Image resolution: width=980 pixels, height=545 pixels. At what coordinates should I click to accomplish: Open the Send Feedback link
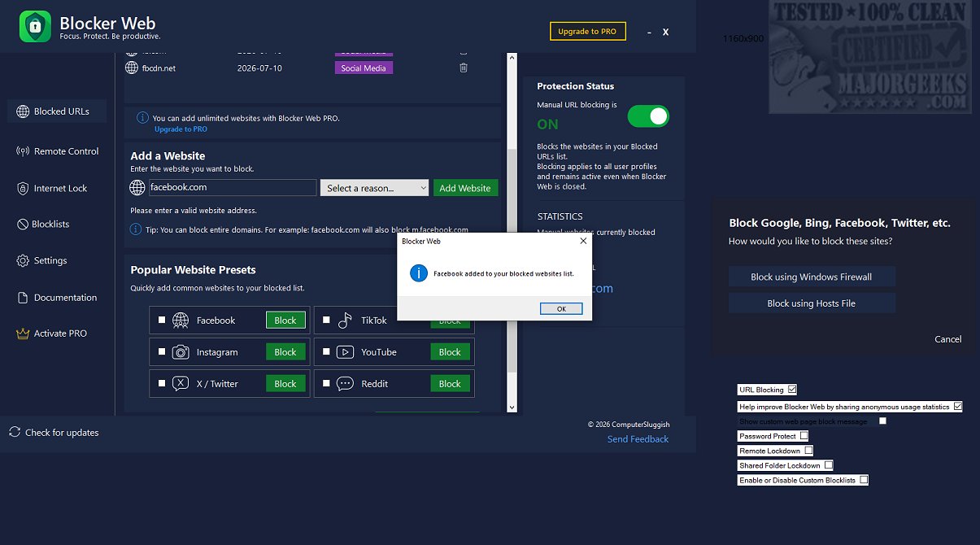pos(638,439)
